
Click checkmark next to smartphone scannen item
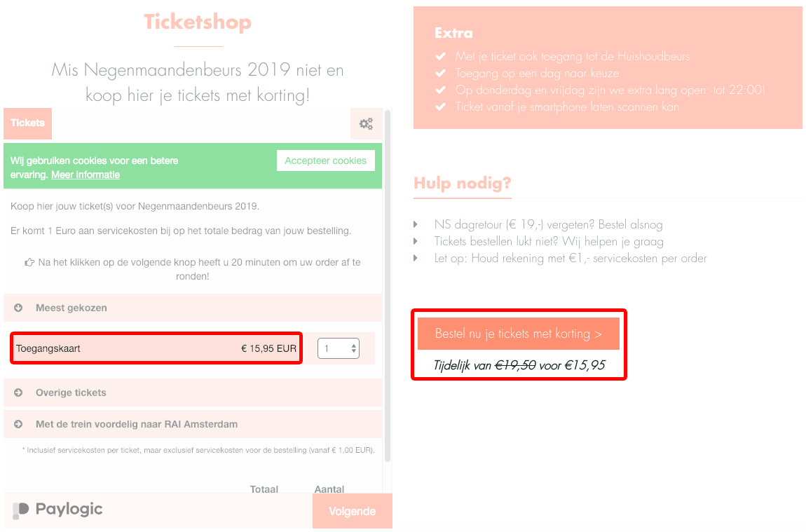(x=441, y=107)
